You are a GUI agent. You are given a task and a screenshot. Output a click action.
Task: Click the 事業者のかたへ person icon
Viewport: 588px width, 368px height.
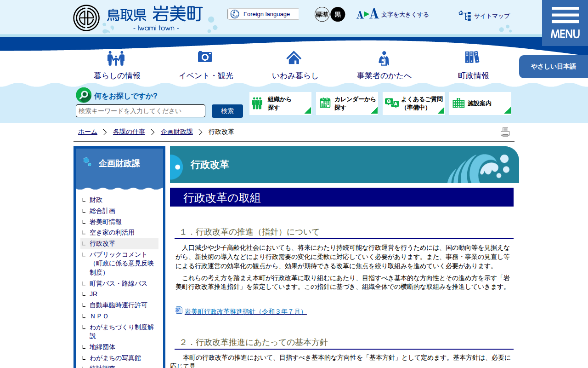[384, 58]
